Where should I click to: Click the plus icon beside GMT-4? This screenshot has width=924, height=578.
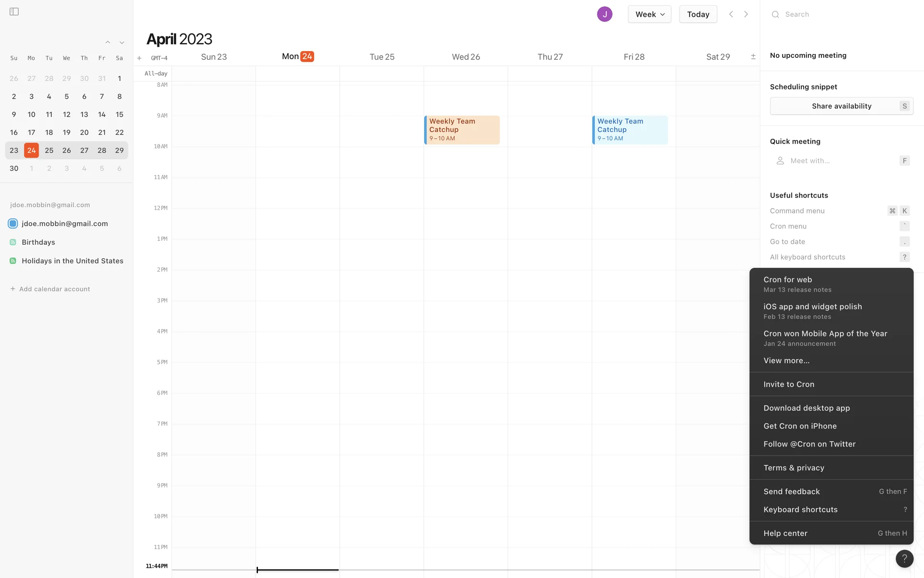(139, 58)
